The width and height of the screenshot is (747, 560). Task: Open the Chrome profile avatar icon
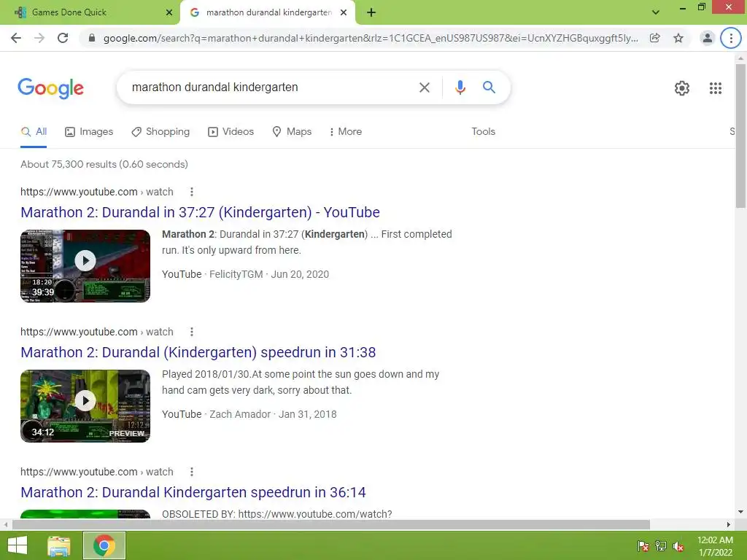708,38
